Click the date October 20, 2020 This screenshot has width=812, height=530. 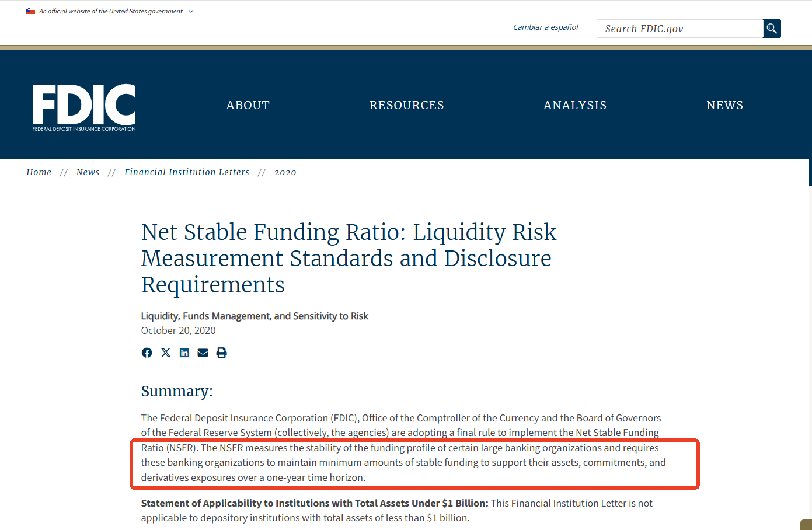pyautogui.click(x=178, y=330)
